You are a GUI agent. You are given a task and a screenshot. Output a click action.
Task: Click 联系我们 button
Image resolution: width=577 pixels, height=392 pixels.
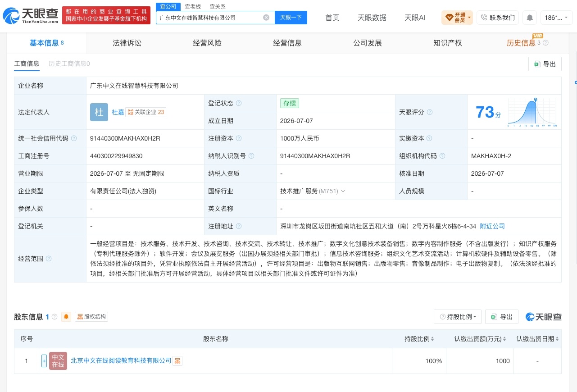(498, 18)
